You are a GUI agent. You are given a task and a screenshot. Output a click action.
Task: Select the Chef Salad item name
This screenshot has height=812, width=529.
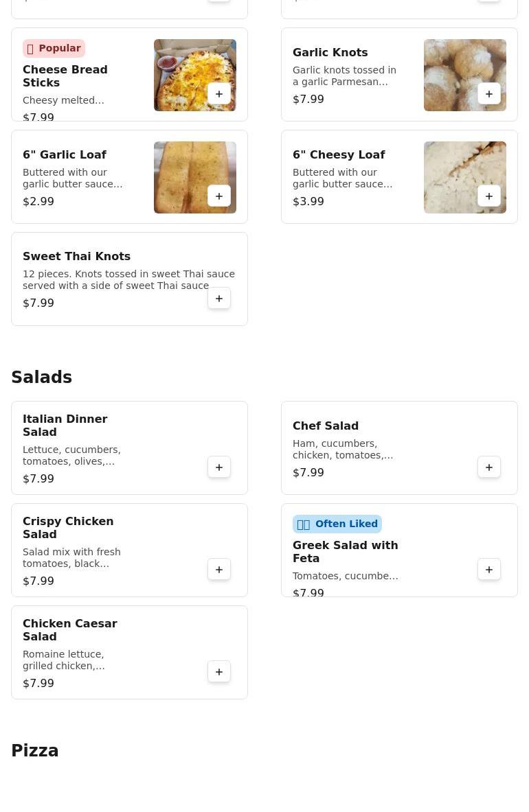326,426
